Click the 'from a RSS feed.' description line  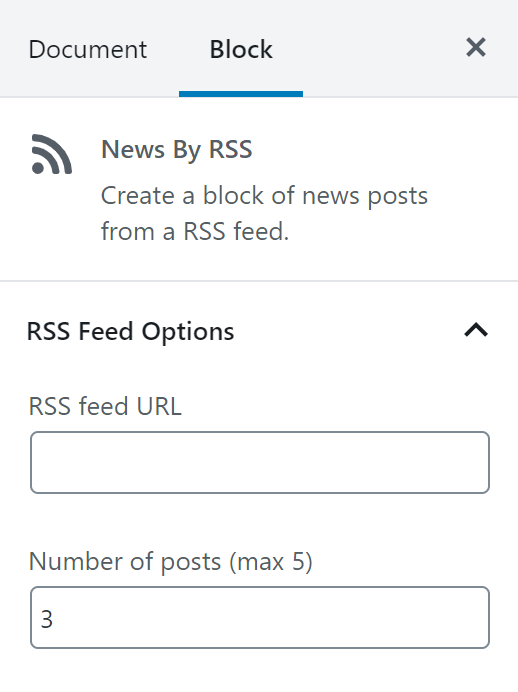195,231
